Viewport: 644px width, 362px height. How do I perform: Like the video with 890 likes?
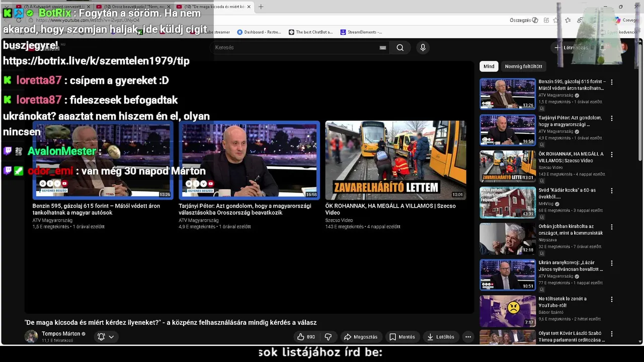click(306, 337)
